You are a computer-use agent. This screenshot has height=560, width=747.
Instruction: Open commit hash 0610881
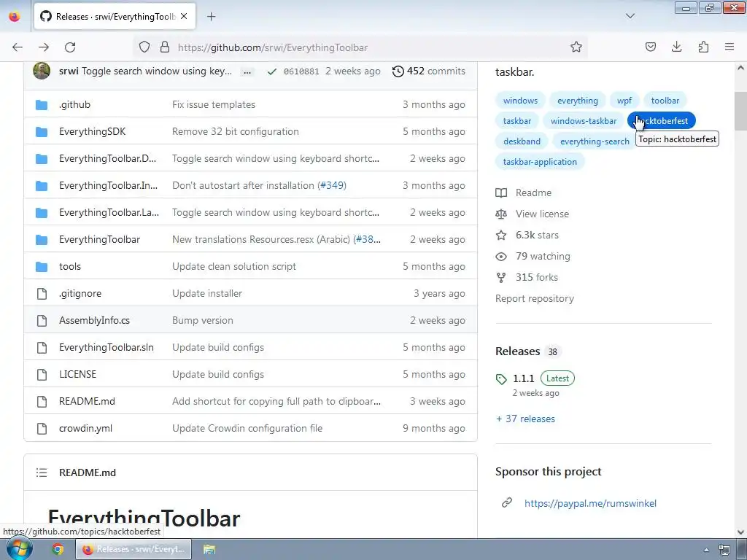pyautogui.click(x=301, y=71)
